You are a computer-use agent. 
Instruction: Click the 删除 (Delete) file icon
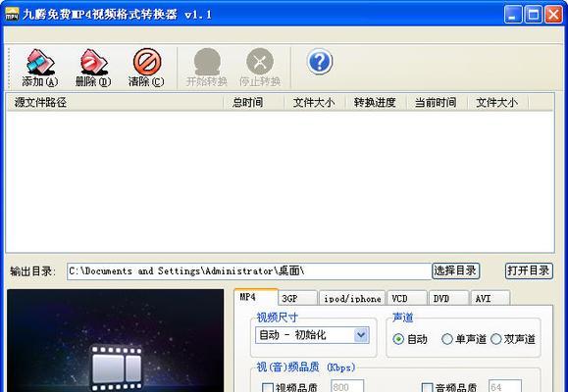click(93, 62)
